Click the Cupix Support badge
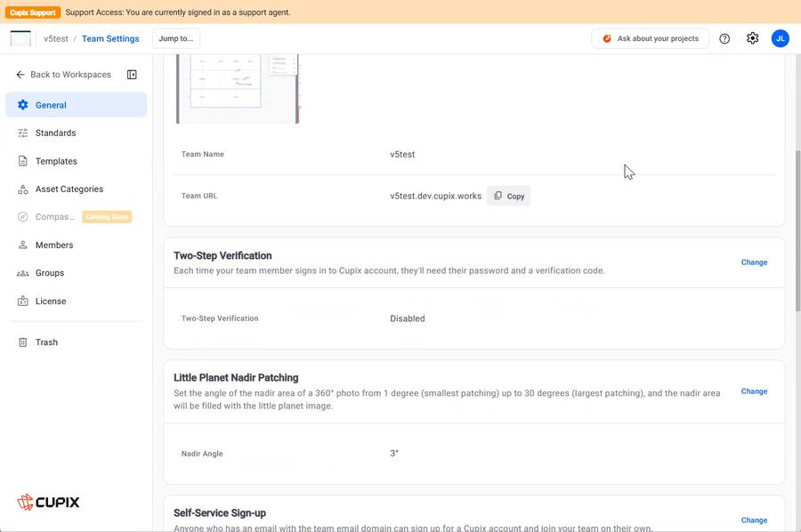 coord(33,12)
